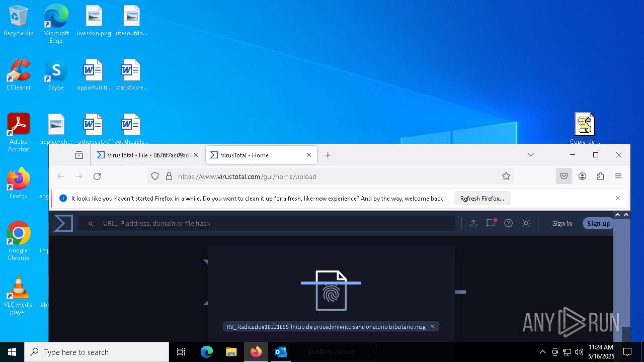Open File Explorer from taskbar
Image resolution: width=644 pixels, height=362 pixels.
coord(231,352)
